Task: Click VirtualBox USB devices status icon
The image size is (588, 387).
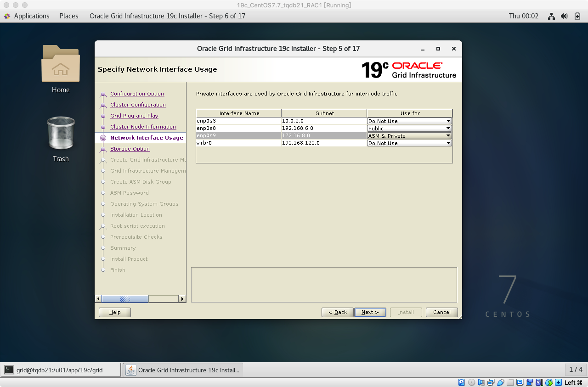Action: [x=501, y=382]
